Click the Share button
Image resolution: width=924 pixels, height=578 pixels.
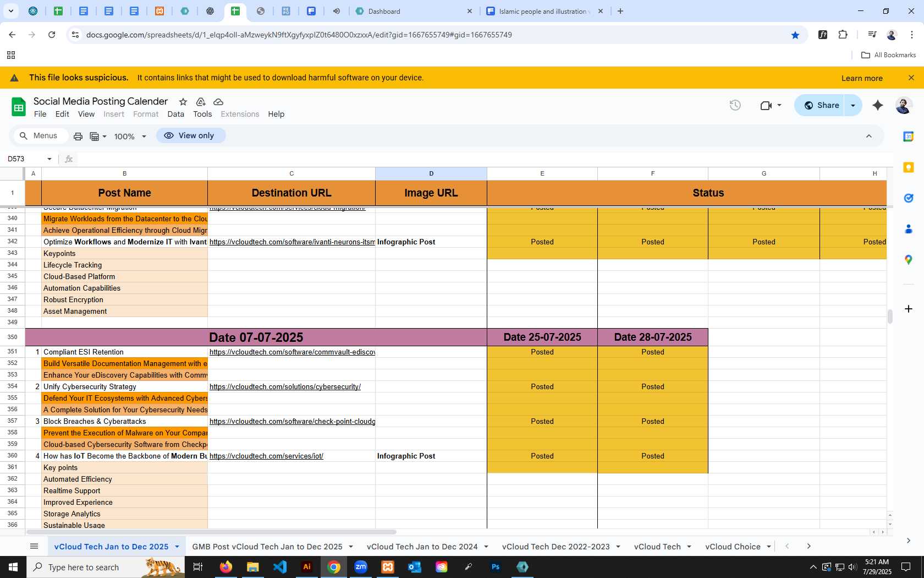tap(822, 105)
